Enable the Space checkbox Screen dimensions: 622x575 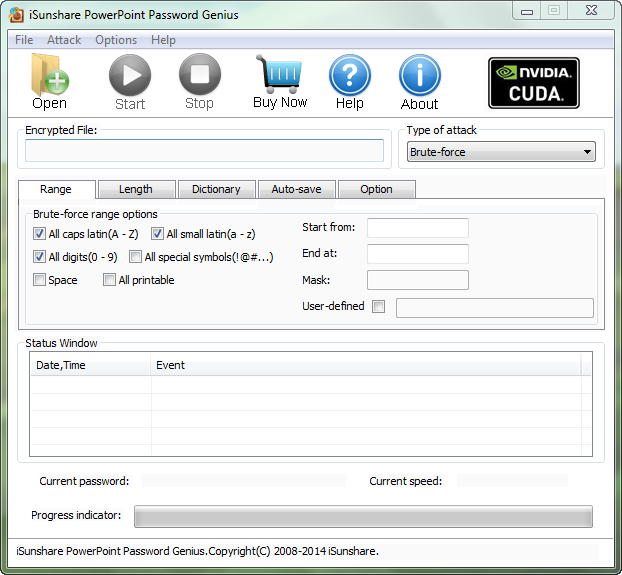tap(39, 280)
